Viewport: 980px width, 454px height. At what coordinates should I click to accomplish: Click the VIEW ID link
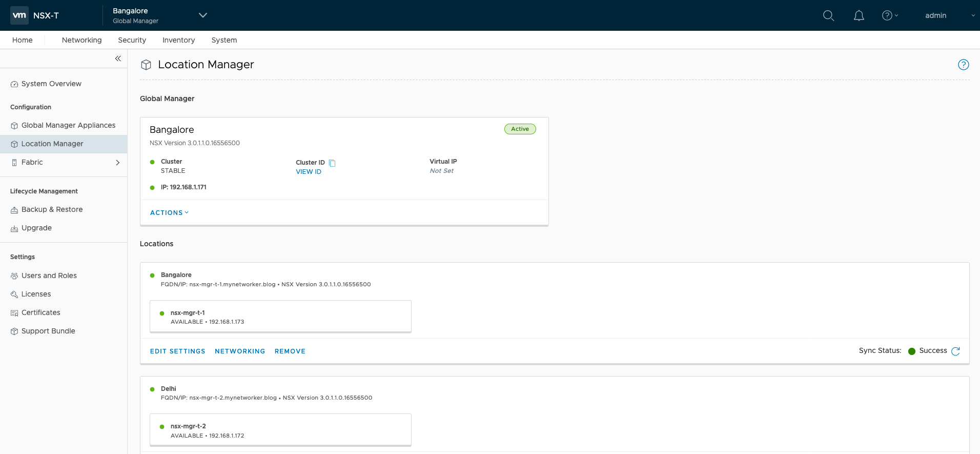[x=309, y=172]
